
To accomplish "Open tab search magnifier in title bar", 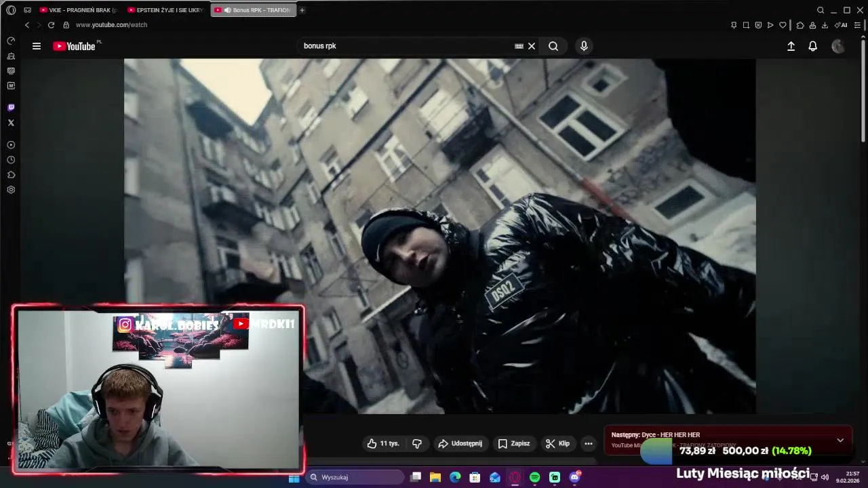I will (821, 10).
